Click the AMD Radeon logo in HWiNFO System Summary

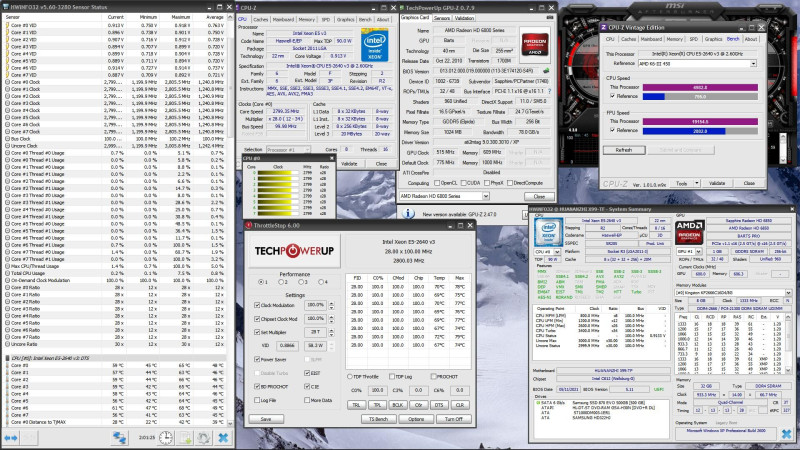click(690, 232)
